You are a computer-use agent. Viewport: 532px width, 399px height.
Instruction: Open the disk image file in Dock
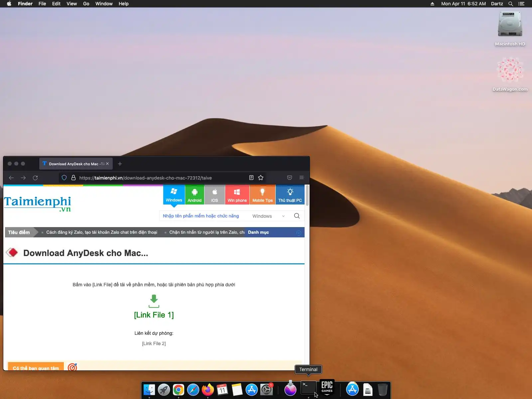[x=368, y=389]
